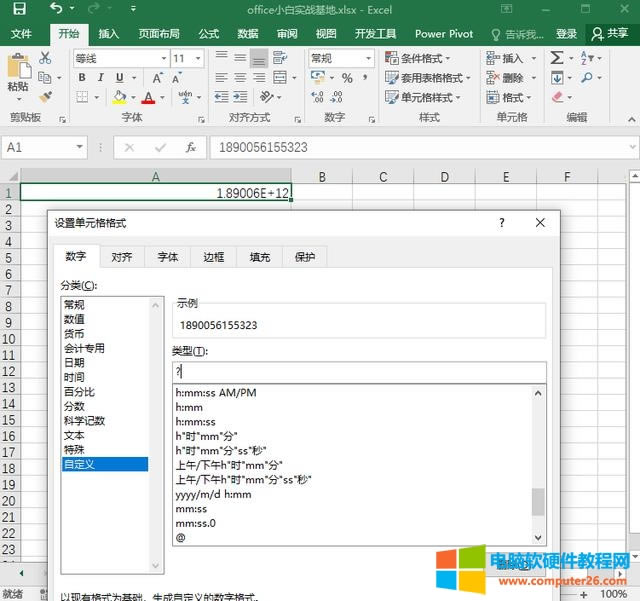The image size is (640, 601).
Task: Click the 共享 share button
Action: click(x=609, y=33)
